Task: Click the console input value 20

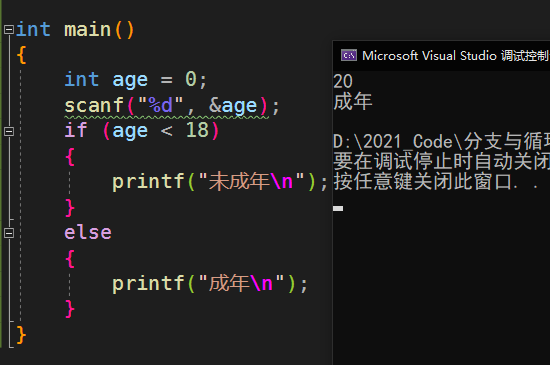Action: (343, 81)
